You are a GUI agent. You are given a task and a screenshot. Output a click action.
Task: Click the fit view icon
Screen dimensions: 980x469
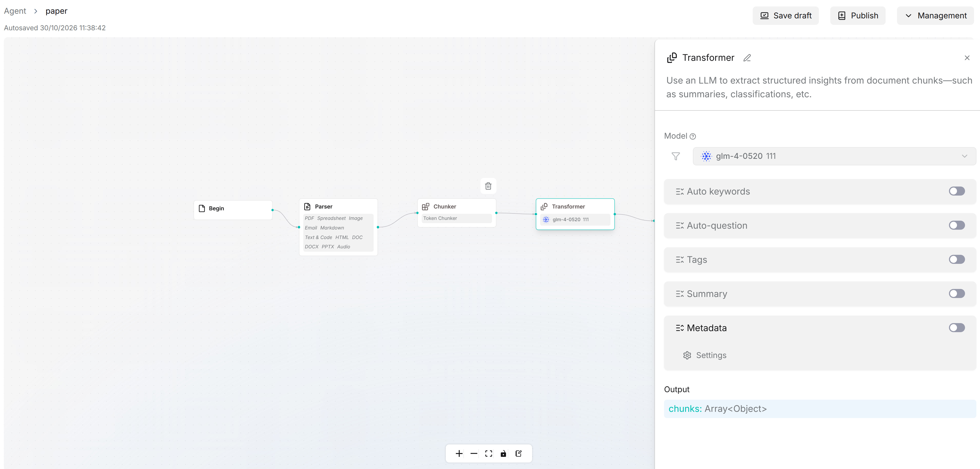488,453
